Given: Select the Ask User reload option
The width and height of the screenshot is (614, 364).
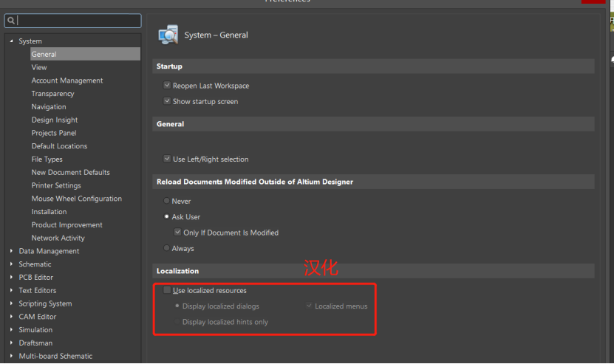Looking at the screenshot, I should [x=166, y=216].
